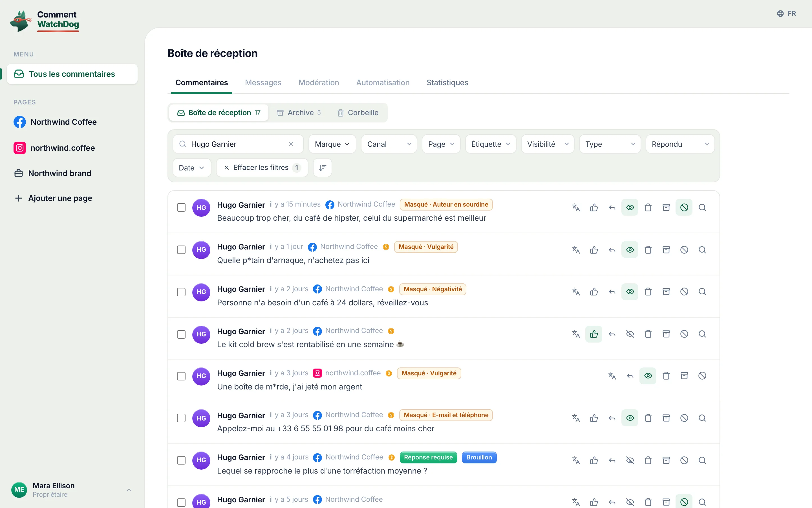Select the 'Le kit cold brew' comment checkbox

coord(181,334)
